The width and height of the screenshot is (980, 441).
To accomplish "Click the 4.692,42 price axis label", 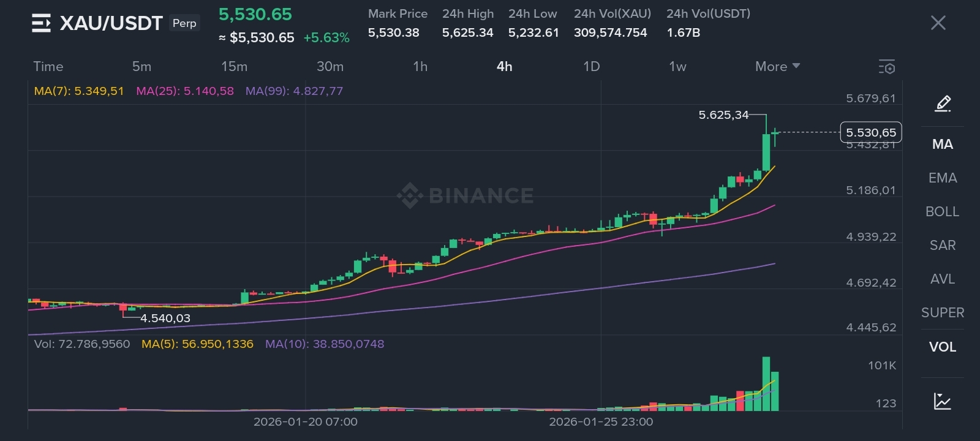I will [871, 282].
